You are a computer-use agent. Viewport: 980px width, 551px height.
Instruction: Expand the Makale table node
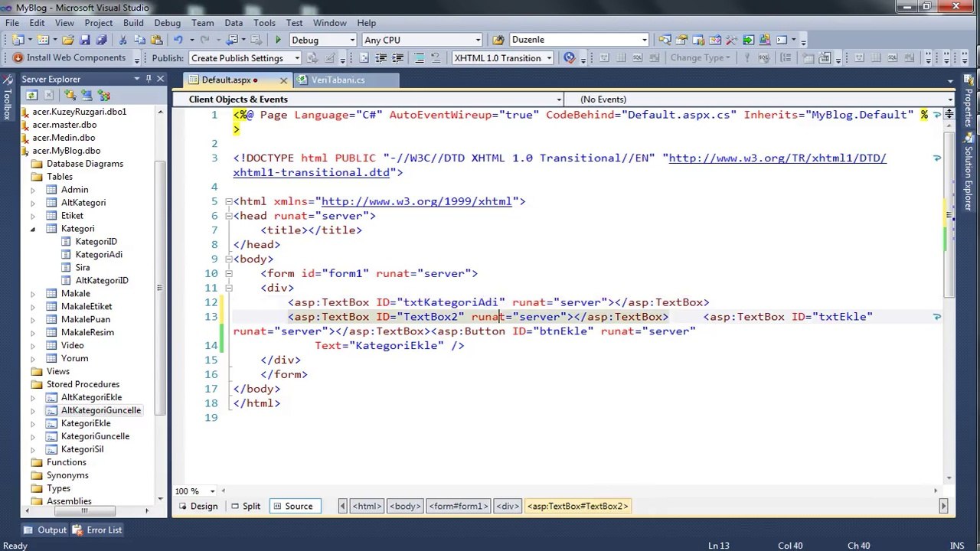tap(32, 294)
